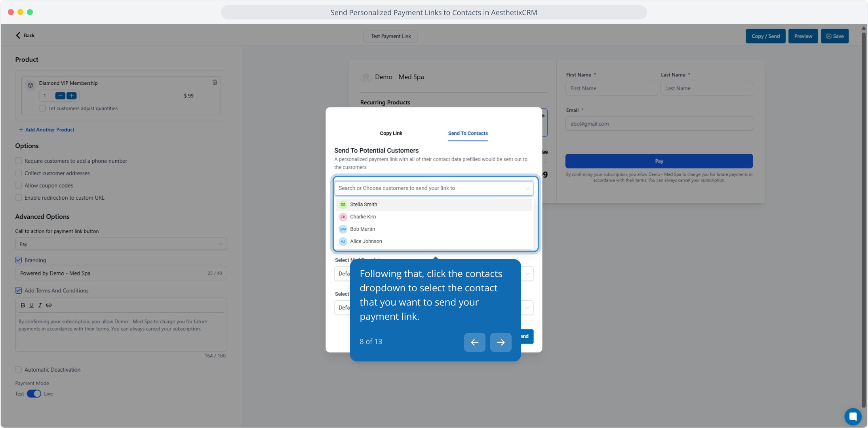The width and height of the screenshot is (868, 428).
Task: Toggle Payment Mode Test/Live switch
Action: point(34,394)
